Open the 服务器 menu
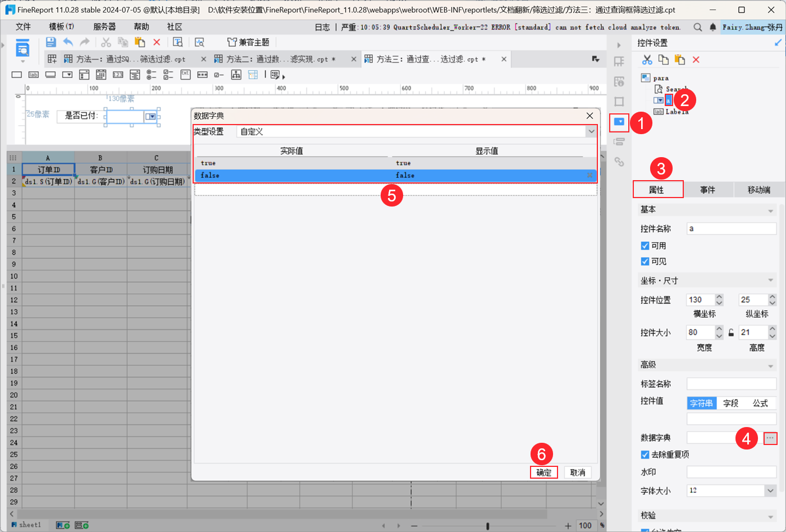Viewport: 786px width, 532px height. pos(104,27)
